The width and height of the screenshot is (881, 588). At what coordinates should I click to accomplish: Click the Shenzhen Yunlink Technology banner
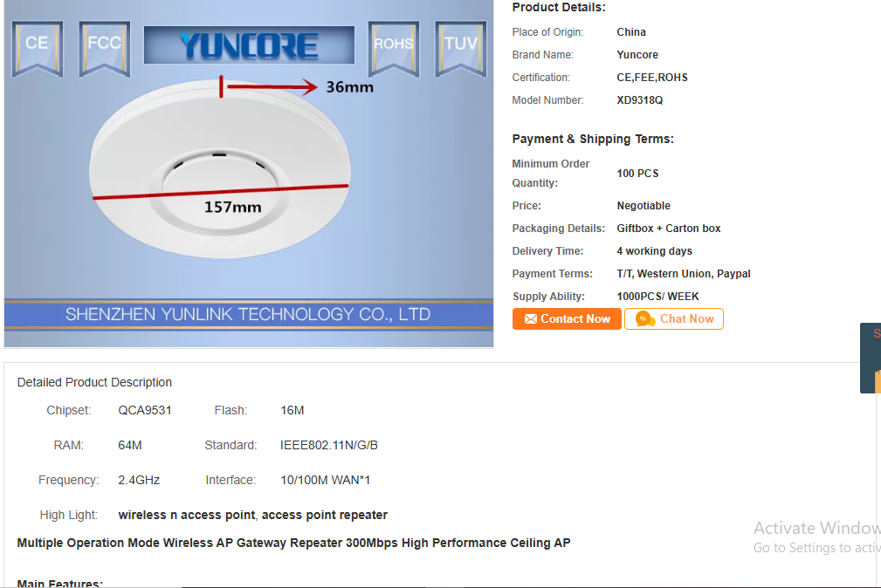[x=248, y=314]
